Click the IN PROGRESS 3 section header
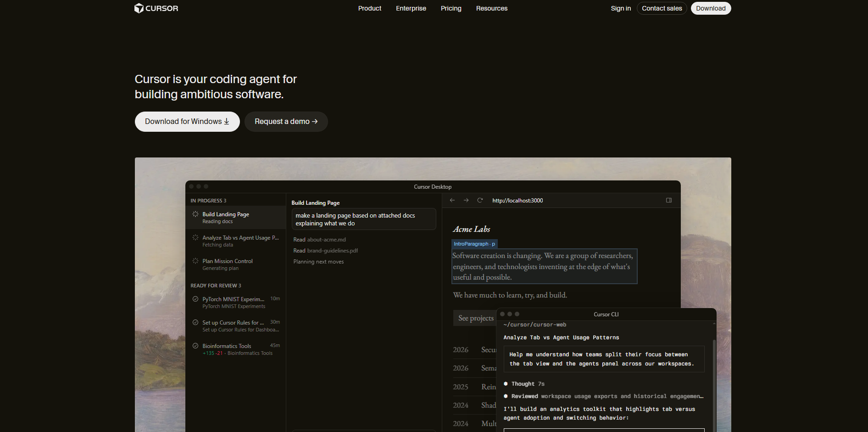868x432 pixels. (208, 201)
